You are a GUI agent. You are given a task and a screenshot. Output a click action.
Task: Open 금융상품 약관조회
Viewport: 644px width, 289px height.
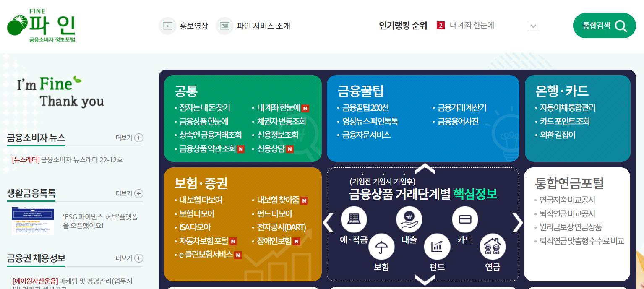pyautogui.click(x=207, y=148)
